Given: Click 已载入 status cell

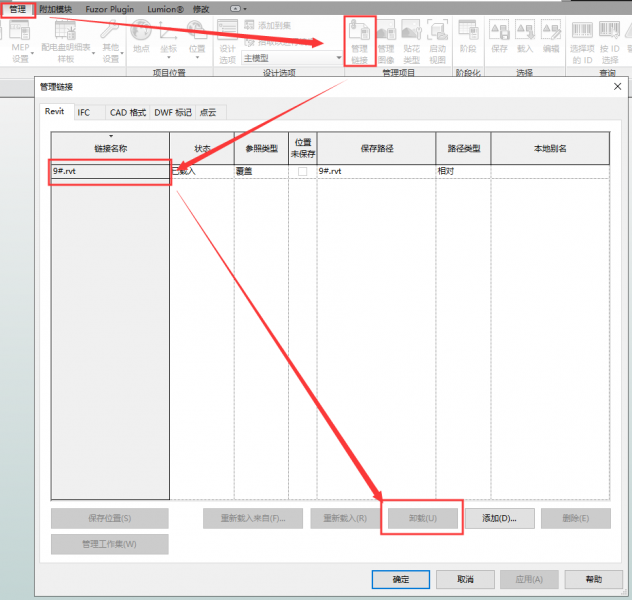Looking at the screenshot, I should [202, 171].
